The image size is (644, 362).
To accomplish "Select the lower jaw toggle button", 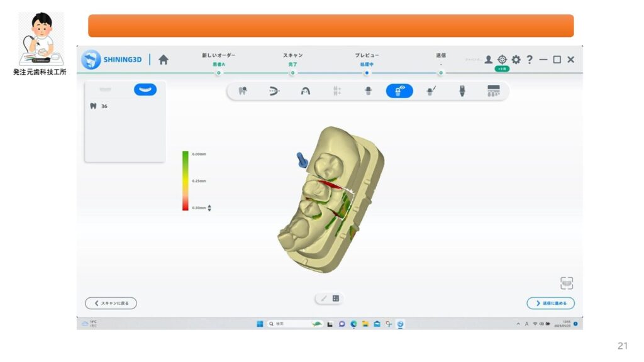I will [x=145, y=89].
